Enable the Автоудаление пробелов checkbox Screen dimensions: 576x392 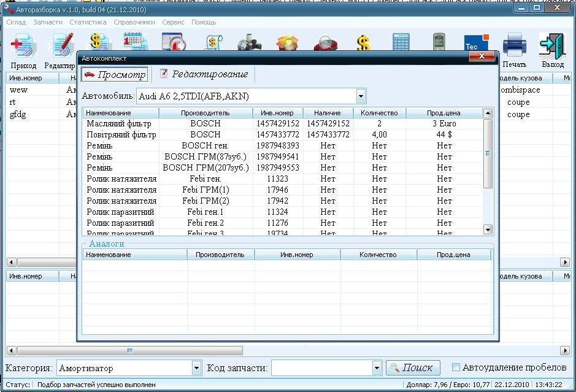[x=456, y=367]
